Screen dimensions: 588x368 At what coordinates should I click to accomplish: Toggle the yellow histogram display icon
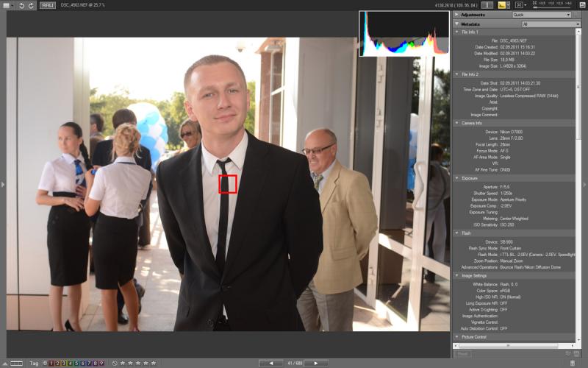pos(502,5)
